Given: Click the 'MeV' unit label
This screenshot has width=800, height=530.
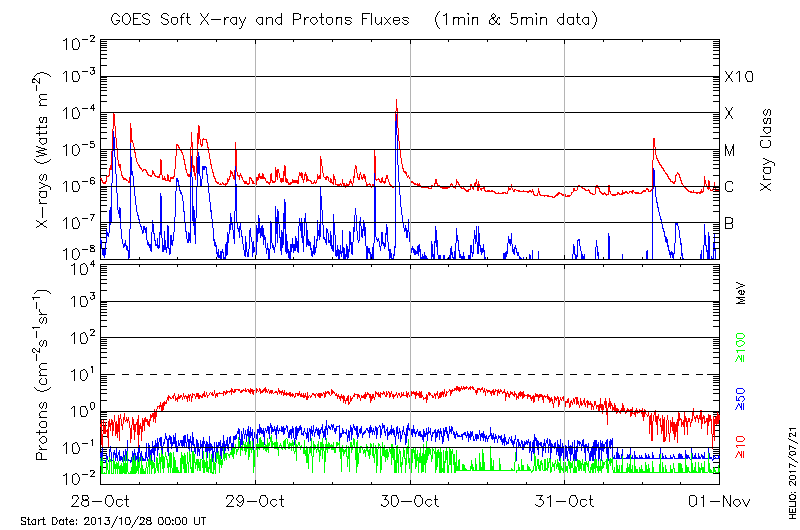Looking at the screenshot, I should point(742,294).
